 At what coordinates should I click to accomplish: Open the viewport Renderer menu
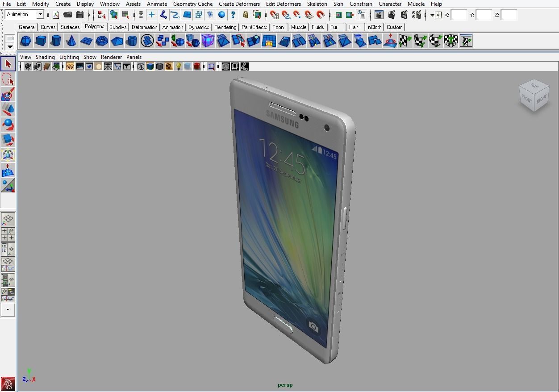tap(111, 57)
